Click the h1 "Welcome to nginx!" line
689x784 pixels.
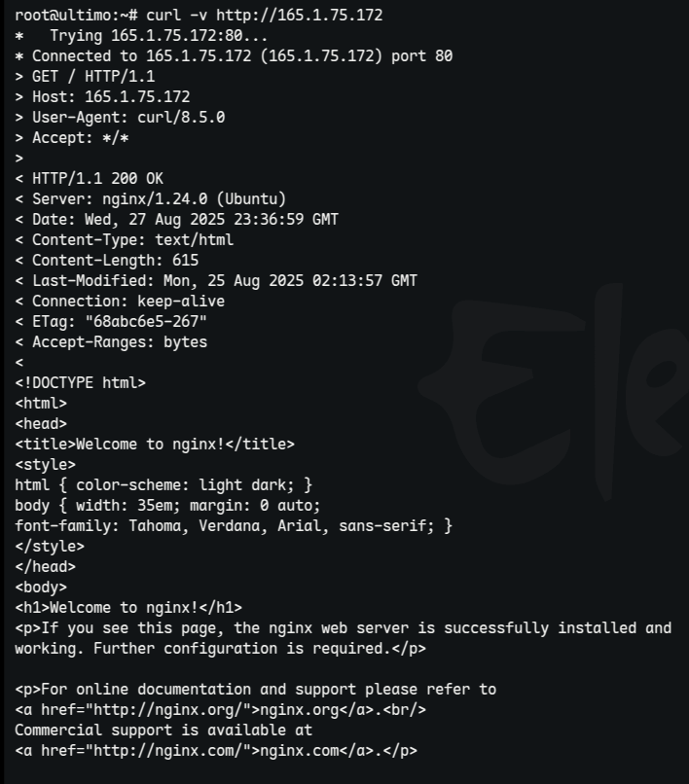click(128, 608)
